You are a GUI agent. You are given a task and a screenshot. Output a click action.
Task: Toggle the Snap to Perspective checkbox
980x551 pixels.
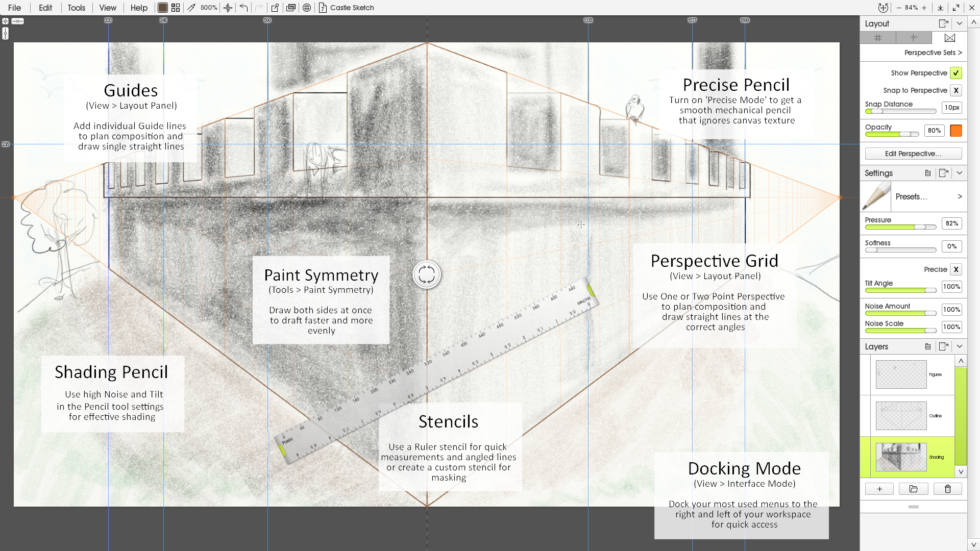pyautogui.click(x=956, y=90)
